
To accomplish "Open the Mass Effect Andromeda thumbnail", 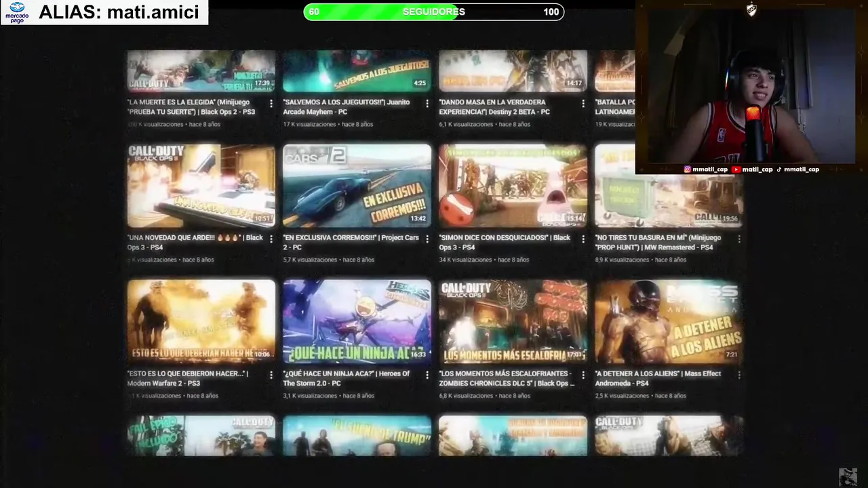I will click(x=669, y=321).
